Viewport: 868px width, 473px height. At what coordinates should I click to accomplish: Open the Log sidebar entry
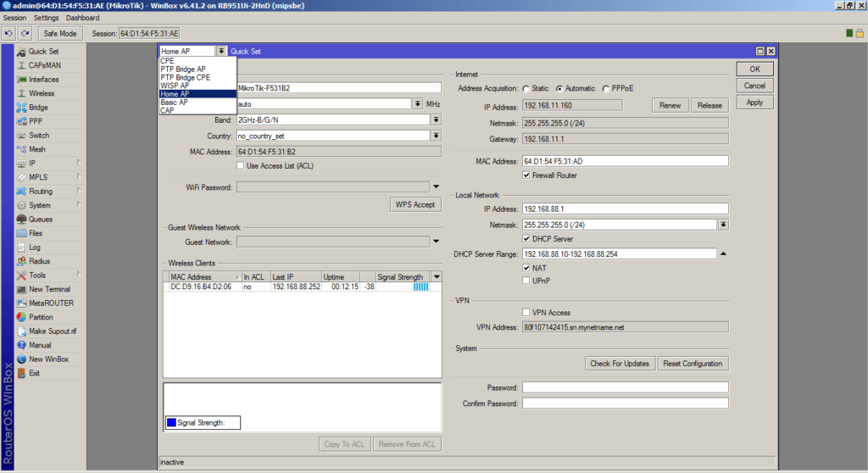pos(22,247)
